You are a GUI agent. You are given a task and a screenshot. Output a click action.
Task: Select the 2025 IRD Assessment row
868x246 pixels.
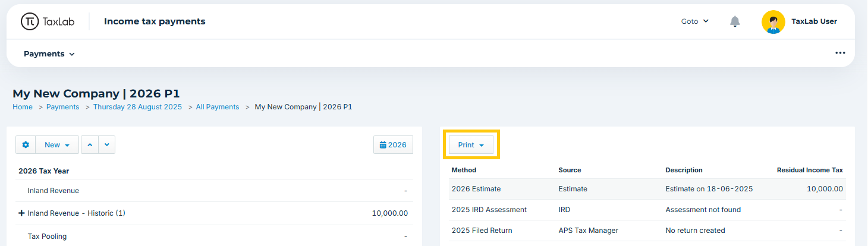(x=647, y=210)
